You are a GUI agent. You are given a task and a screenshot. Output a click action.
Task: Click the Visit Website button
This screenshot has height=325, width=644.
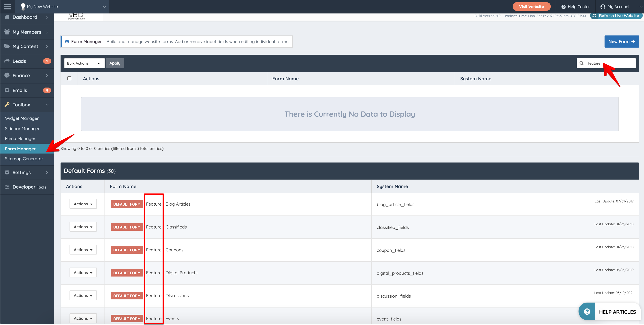(531, 7)
